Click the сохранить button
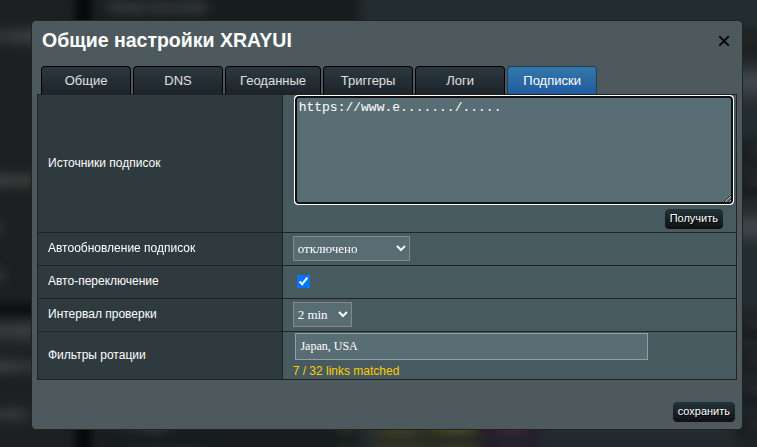 click(704, 411)
